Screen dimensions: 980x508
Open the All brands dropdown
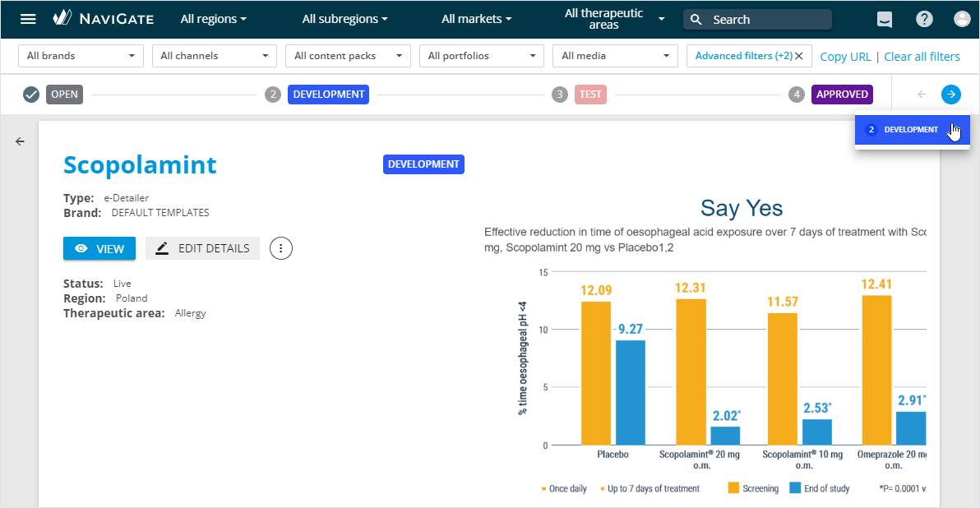[81, 56]
